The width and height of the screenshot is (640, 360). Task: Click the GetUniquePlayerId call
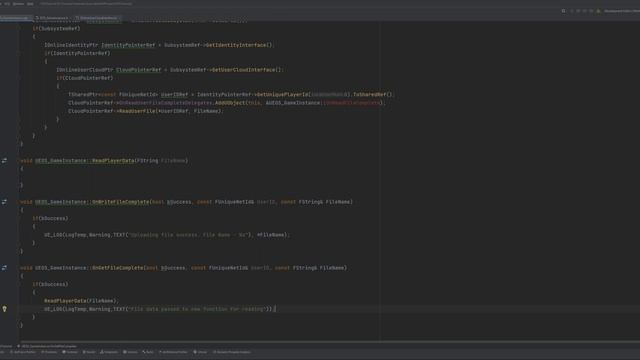(282, 95)
